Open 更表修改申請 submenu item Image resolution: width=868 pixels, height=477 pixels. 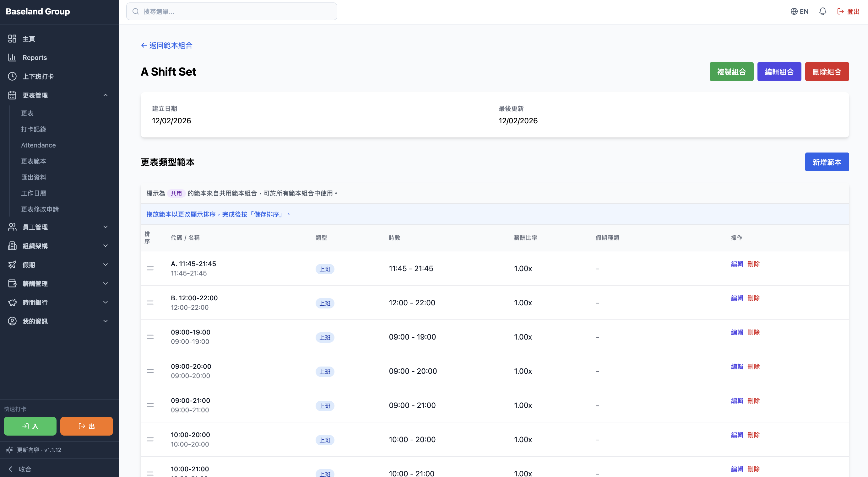point(40,209)
